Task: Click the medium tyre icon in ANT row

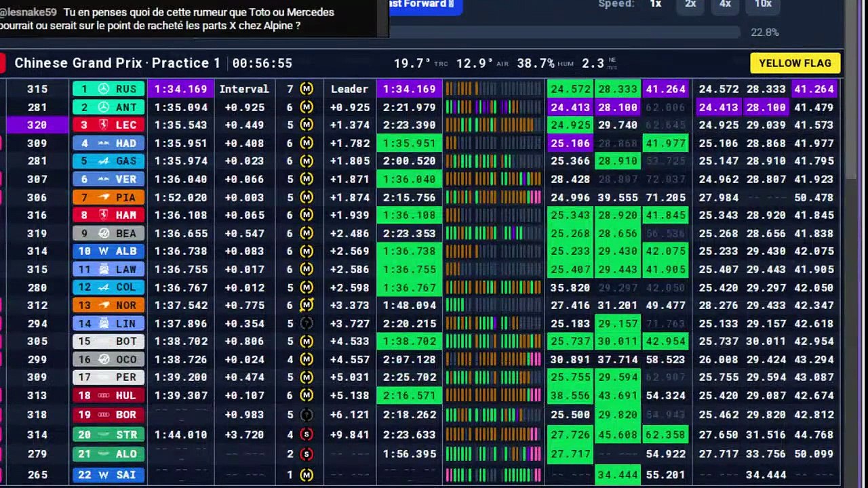Action: pyautogui.click(x=307, y=107)
